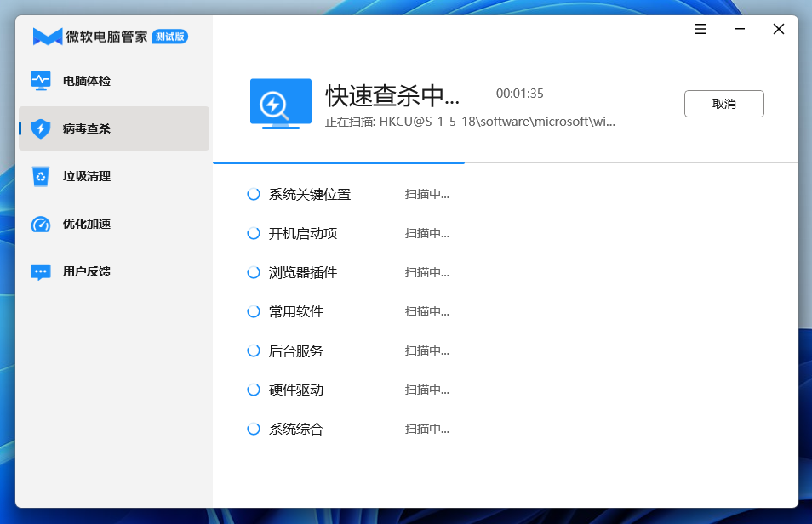This screenshot has height=524, width=812.
Task: Click the 正在扫描 registry path text
Action: click(470, 122)
